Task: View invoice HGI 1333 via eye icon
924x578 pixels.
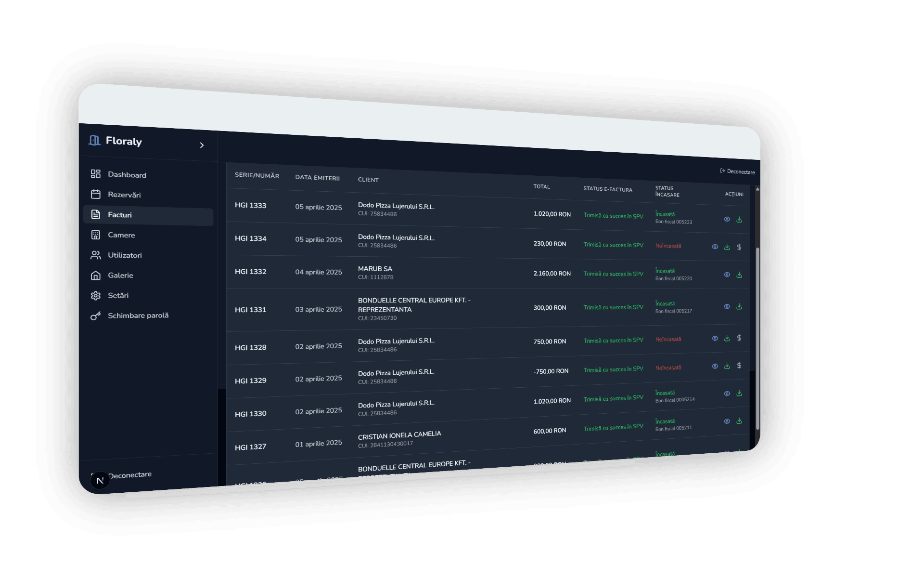Action: pyautogui.click(x=727, y=219)
